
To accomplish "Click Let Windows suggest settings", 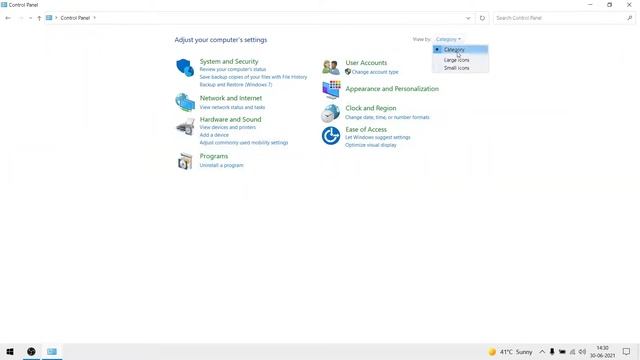I will pos(378,137).
